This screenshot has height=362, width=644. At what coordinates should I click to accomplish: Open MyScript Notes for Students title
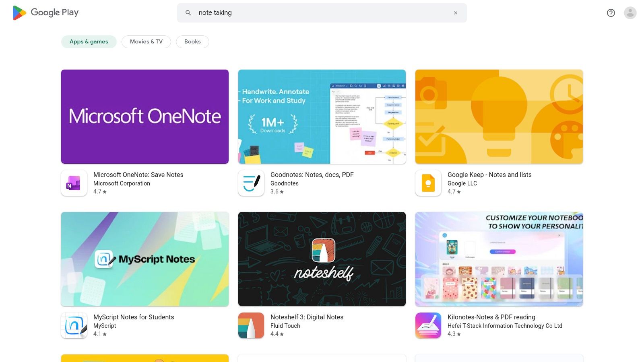[x=134, y=317]
